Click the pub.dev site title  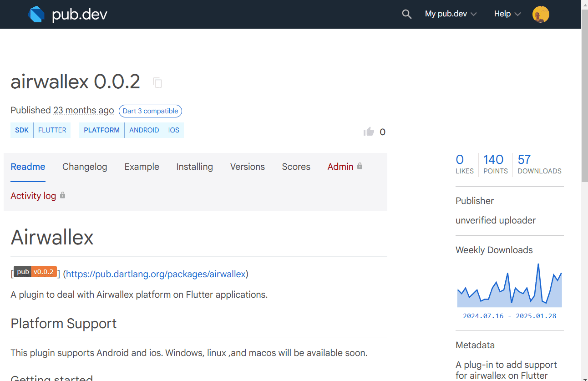[80, 15]
